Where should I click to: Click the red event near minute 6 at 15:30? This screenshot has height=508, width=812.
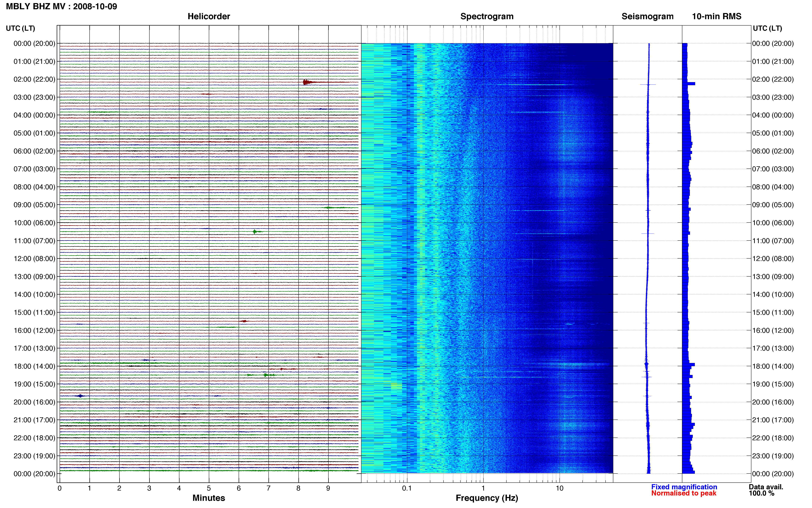244,321
